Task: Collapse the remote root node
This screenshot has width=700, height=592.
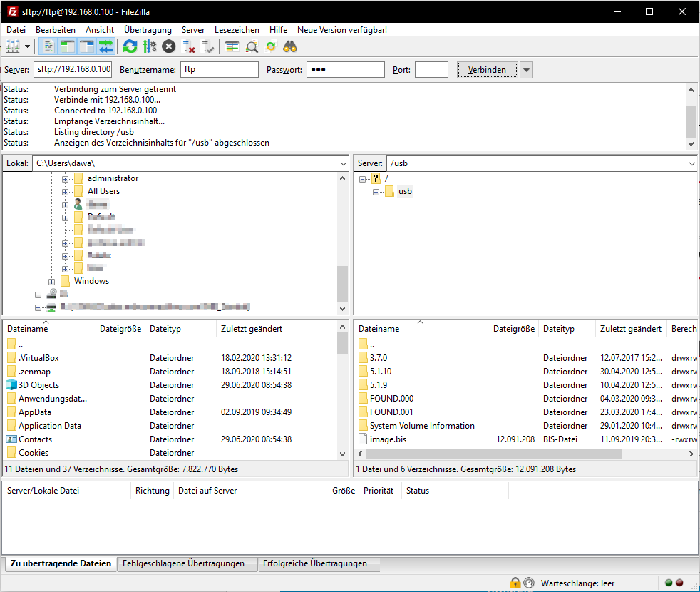Action: 363,179
